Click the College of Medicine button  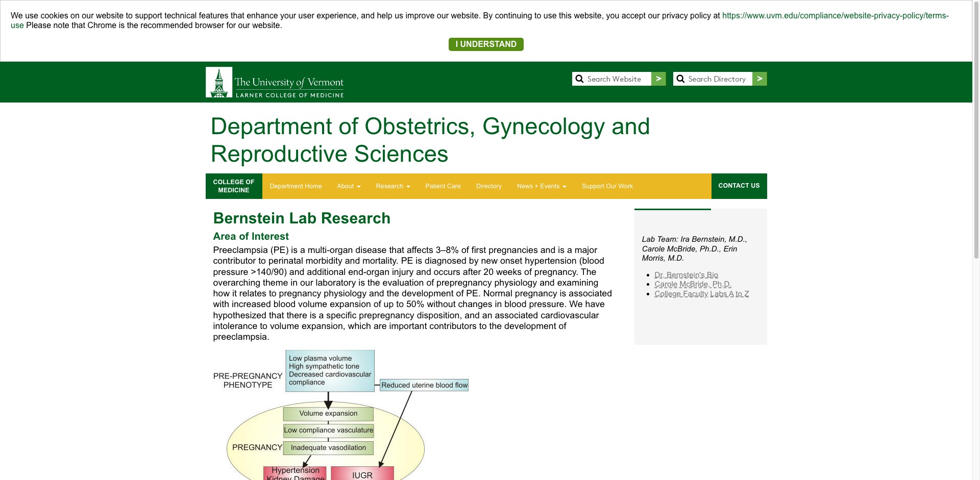234,186
